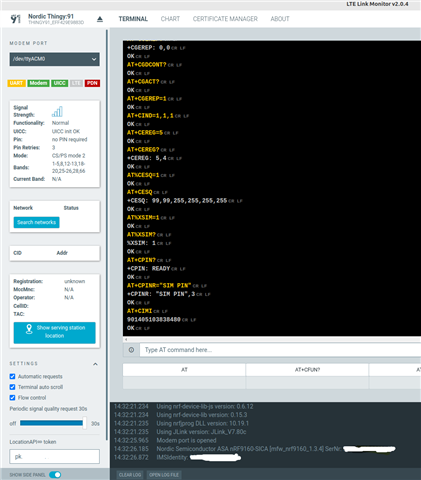Image resolution: width=421 pixels, height=480 pixels.
Task: Click the LTE status indicator
Action: (76, 83)
